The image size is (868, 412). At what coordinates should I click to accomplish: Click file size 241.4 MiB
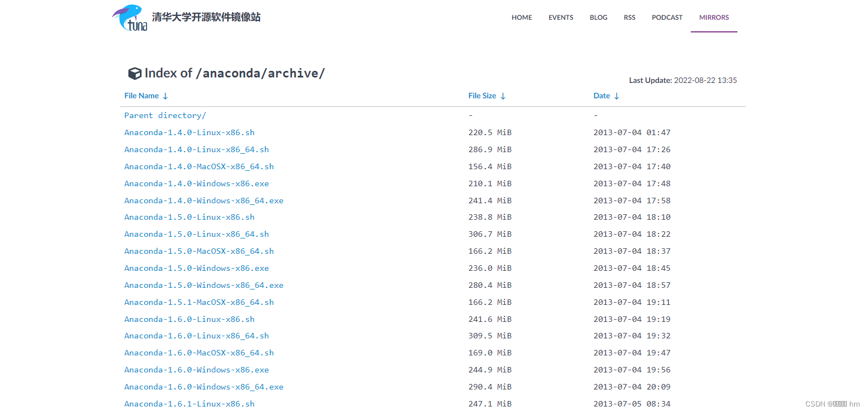pyautogui.click(x=490, y=201)
